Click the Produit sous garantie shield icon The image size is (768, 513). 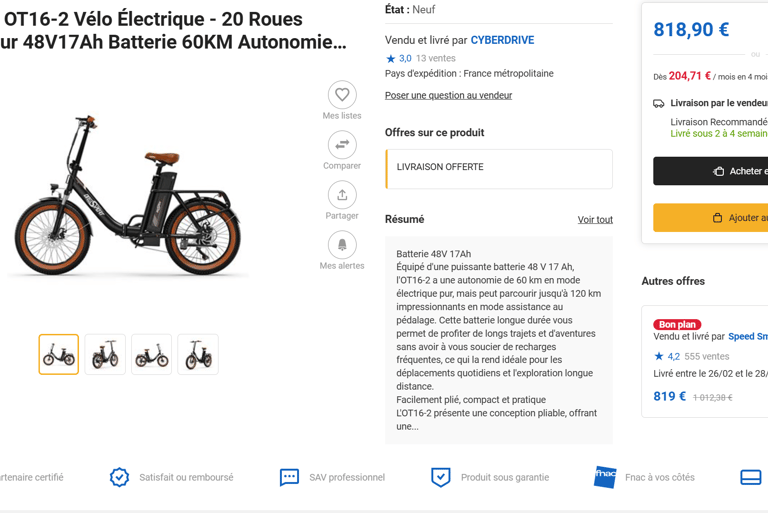tap(440, 477)
